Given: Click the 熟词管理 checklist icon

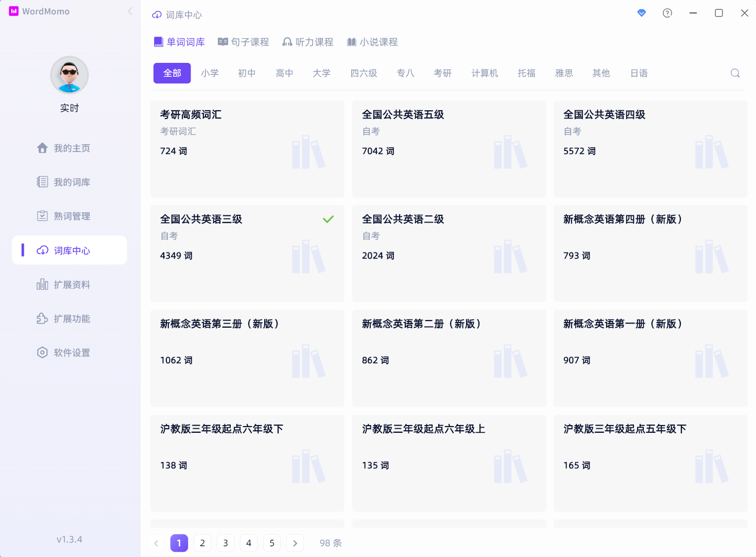Looking at the screenshot, I should (42, 216).
